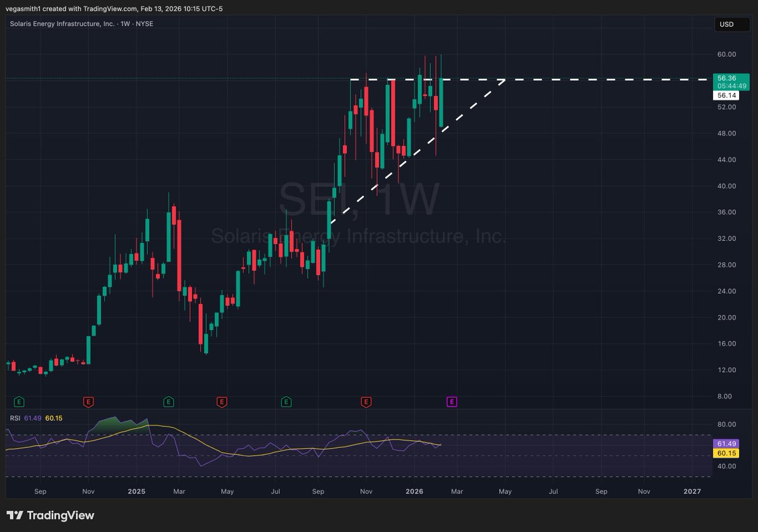
Task: Select the white 56.14 price line label
Action: (x=727, y=95)
